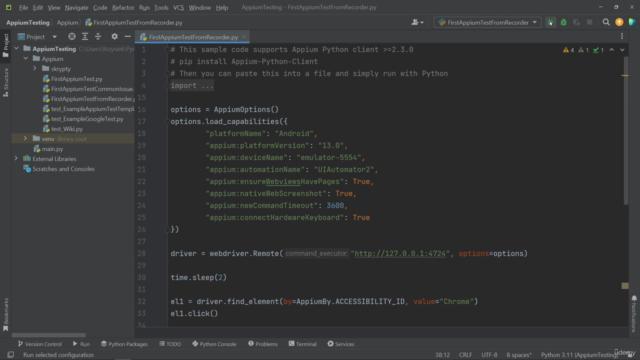Collapse the Appium folder

click(x=26, y=59)
